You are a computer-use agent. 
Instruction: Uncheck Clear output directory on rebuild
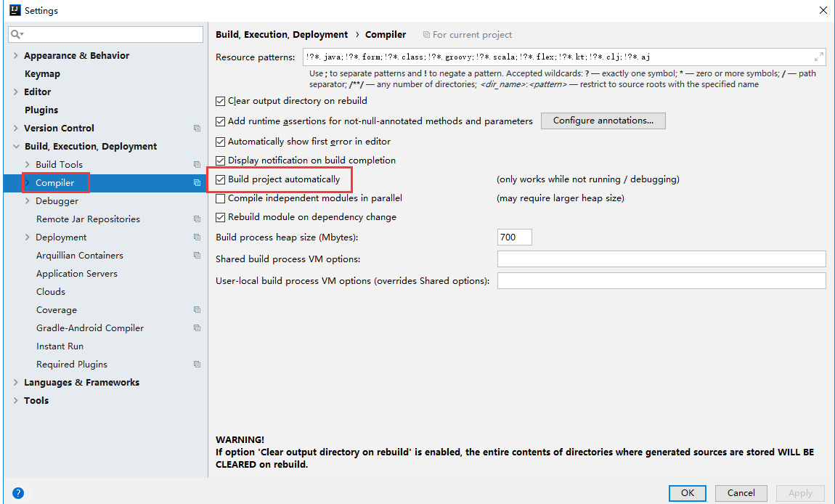pyautogui.click(x=221, y=101)
